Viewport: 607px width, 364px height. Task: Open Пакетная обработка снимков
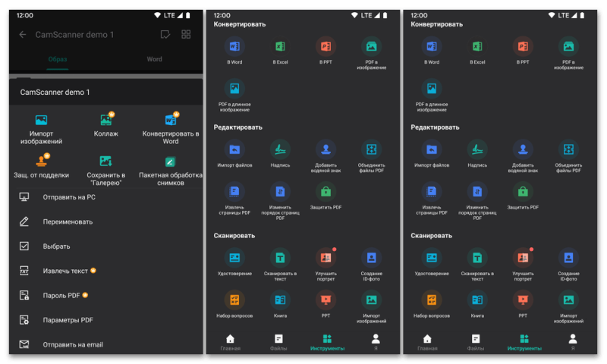[x=170, y=171]
